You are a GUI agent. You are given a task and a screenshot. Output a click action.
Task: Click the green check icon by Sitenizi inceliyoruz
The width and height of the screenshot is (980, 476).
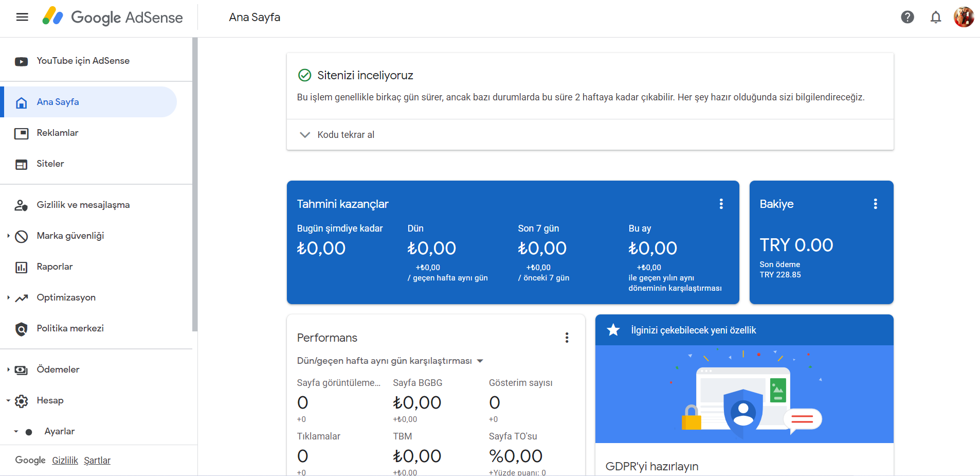tap(304, 75)
